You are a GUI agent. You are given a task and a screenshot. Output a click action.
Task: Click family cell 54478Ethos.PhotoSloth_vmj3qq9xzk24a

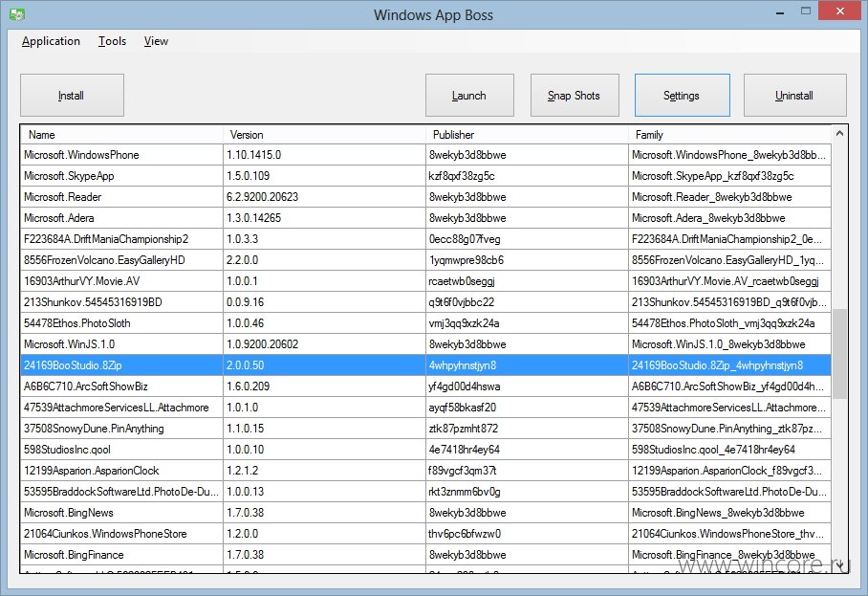click(x=729, y=323)
